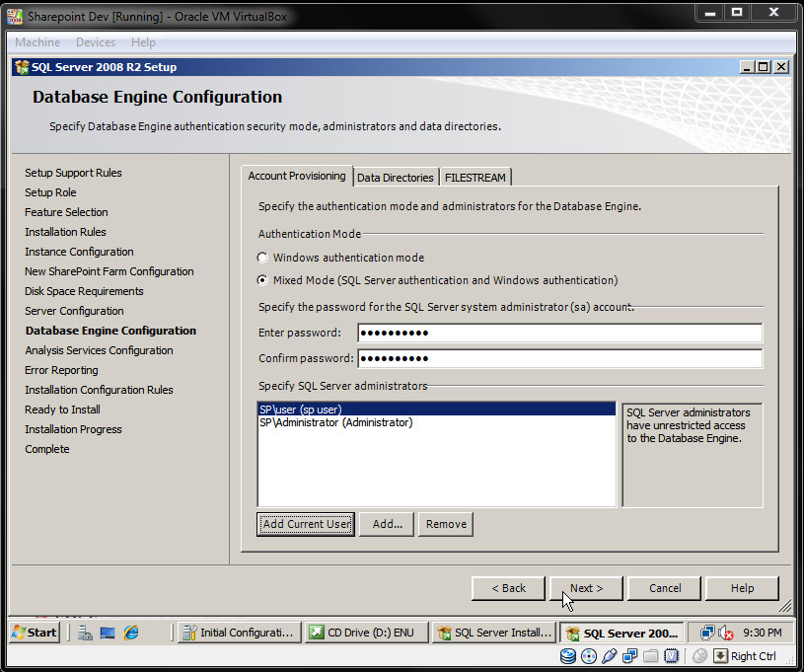Click the SQL Server Setup title bar icon

pos(22,67)
